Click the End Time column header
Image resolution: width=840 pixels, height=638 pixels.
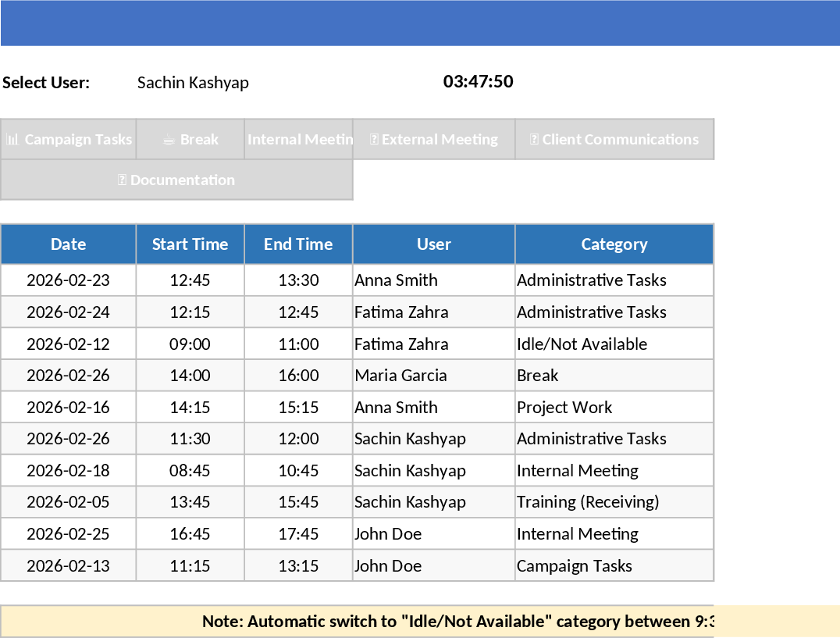298,244
